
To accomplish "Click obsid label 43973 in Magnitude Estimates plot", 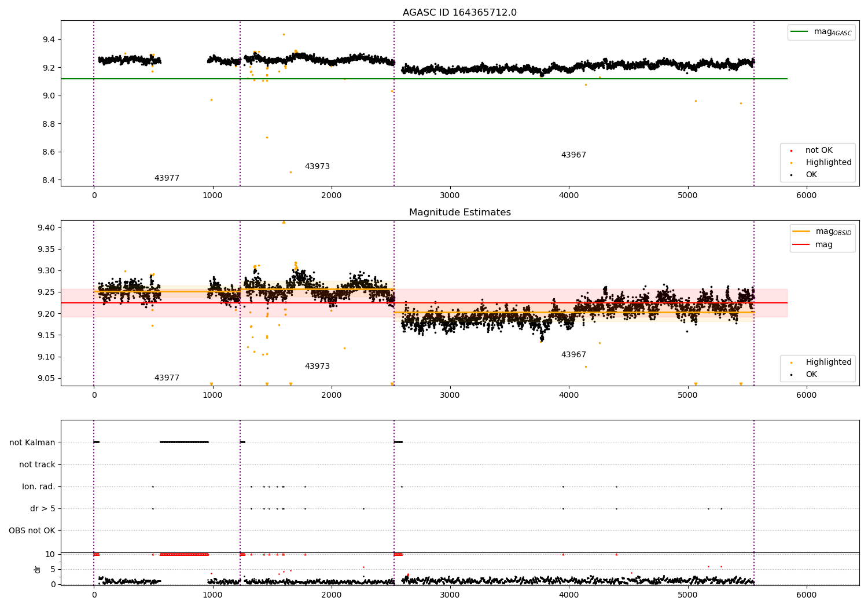I will point(317,367).
